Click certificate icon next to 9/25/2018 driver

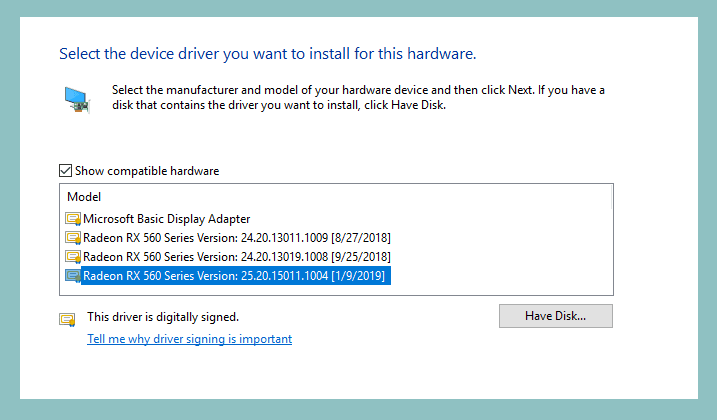(x=73, y=257)
